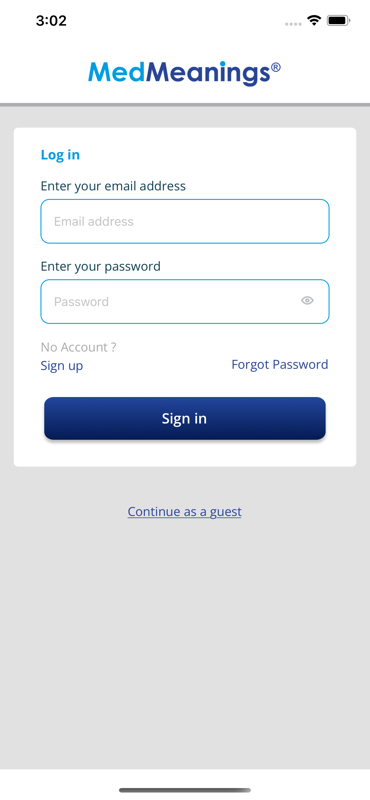Tap the "Enter your email address" label
Viewport: 370px width, 800px height.
click(x=113, y=186)
